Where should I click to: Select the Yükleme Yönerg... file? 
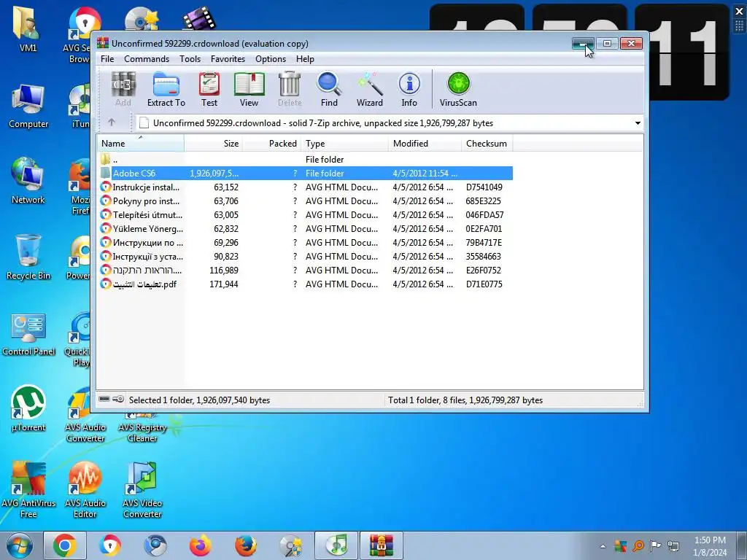(305, 228)
